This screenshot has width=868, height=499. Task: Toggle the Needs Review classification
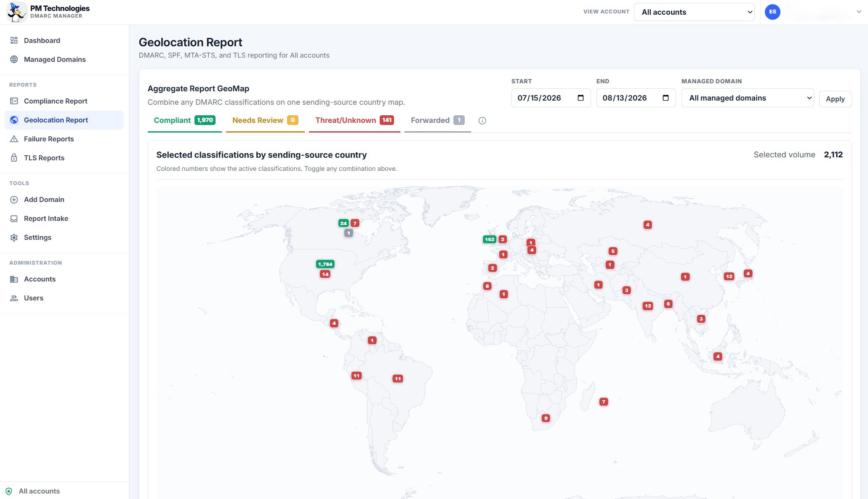tap(265, 121)
